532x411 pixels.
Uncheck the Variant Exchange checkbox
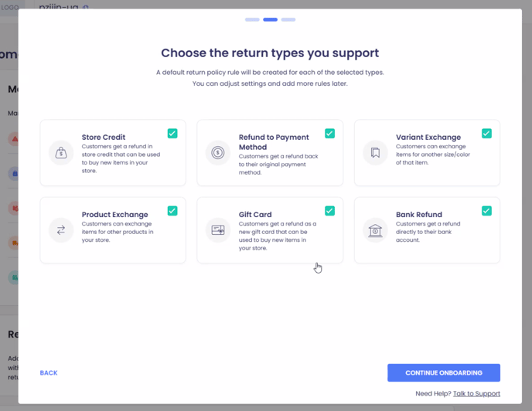click(486, 134)
